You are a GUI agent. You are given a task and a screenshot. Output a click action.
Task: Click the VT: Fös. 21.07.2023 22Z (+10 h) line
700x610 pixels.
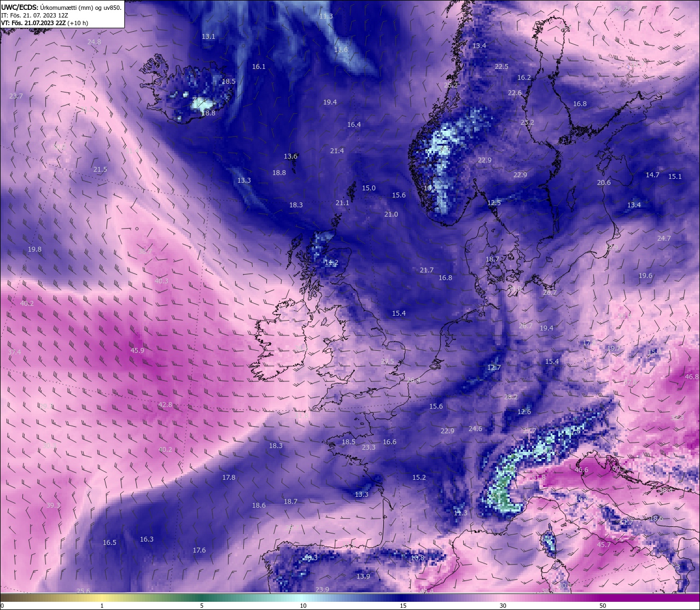click(x=44, y=23)
